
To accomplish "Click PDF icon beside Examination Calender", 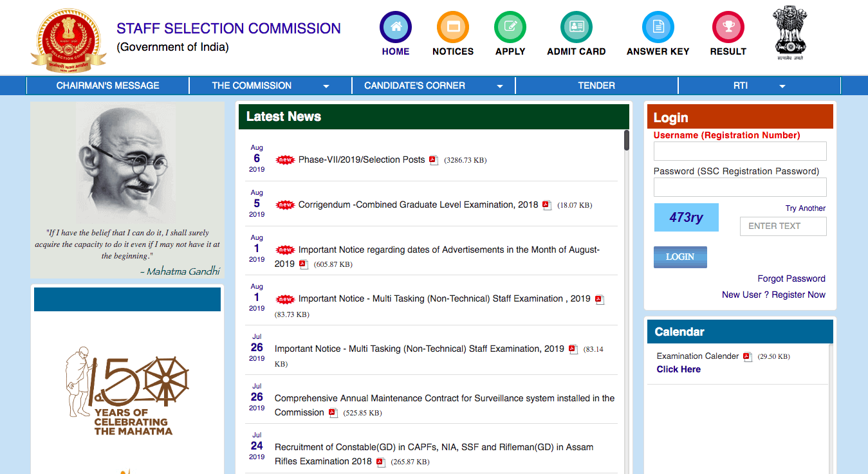I will [x=747, y=357].
